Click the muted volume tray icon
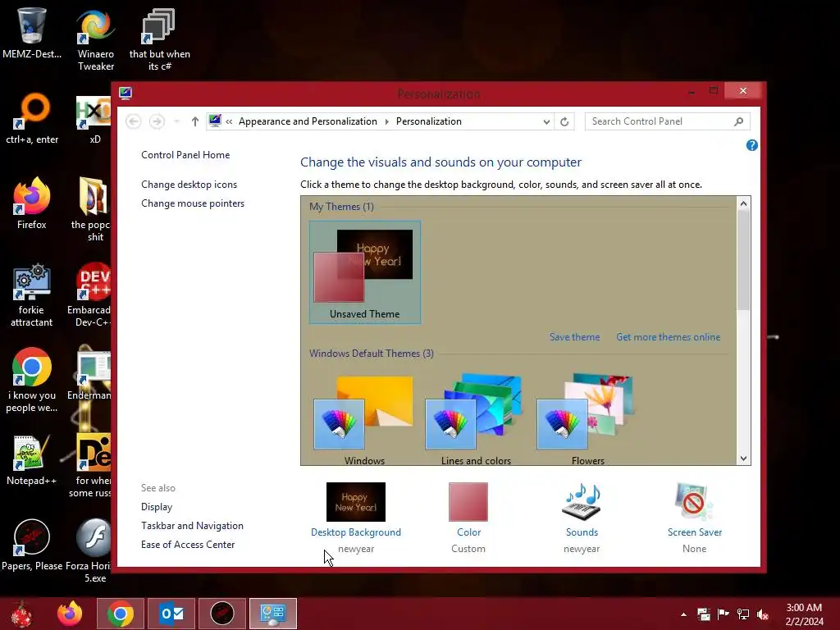 coord(763,614)
